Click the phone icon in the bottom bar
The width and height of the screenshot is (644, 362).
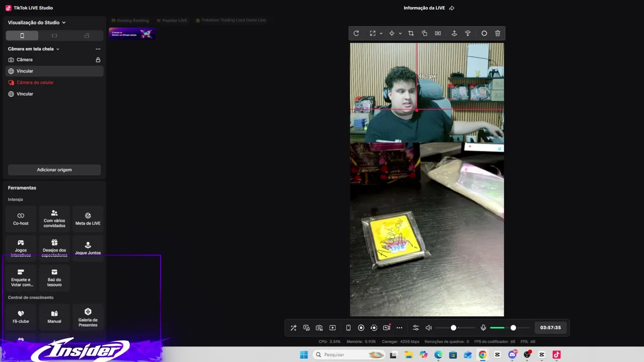click(348, 328)
